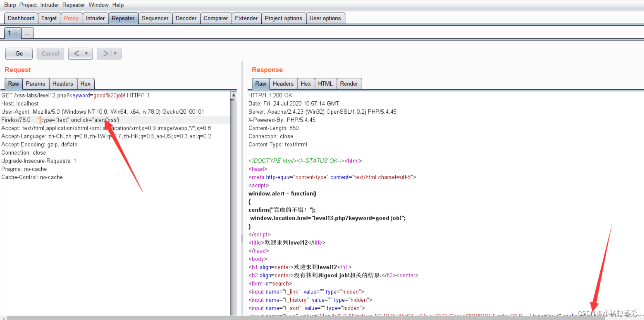Click the input name="t_history" line
This screenshot has width=644, height=320.
(x=310, y=300)
